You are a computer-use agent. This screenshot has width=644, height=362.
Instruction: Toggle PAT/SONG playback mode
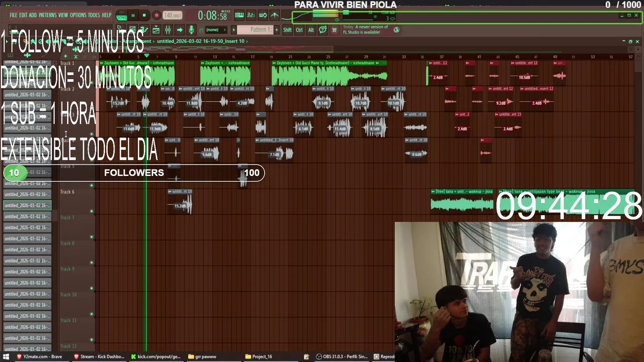point(121,16)
